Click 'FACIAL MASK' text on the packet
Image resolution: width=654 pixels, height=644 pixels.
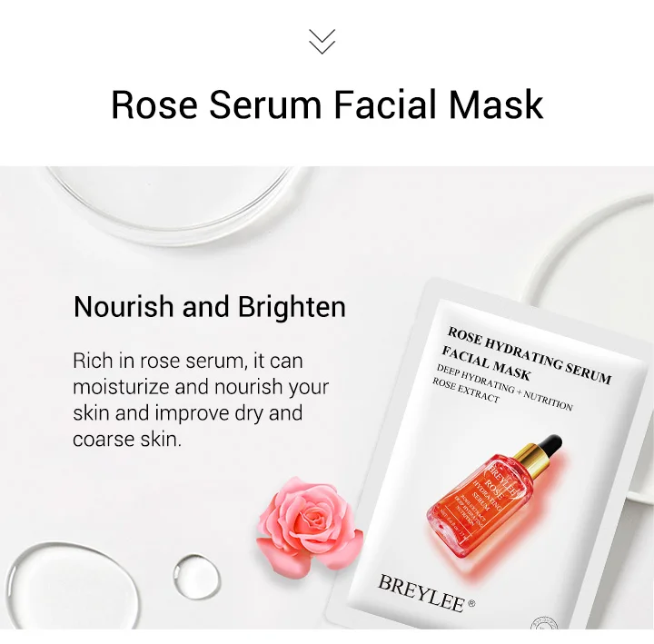tap(485, 363)
